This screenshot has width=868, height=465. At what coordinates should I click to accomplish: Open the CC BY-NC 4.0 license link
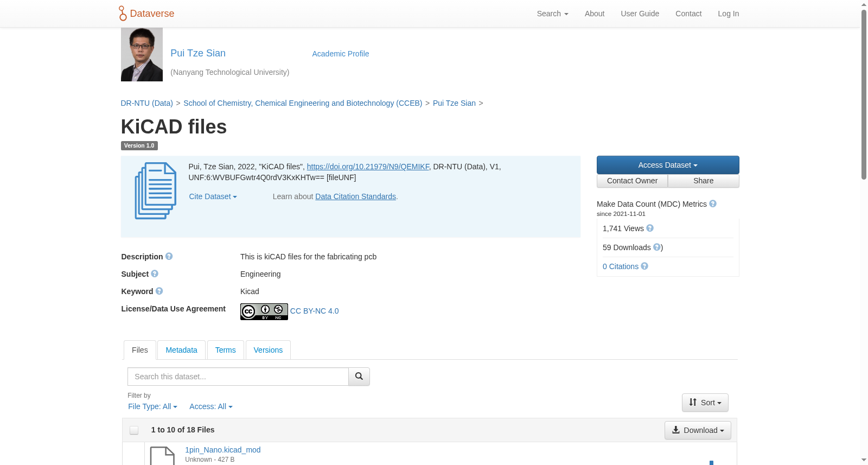[314, 311]
